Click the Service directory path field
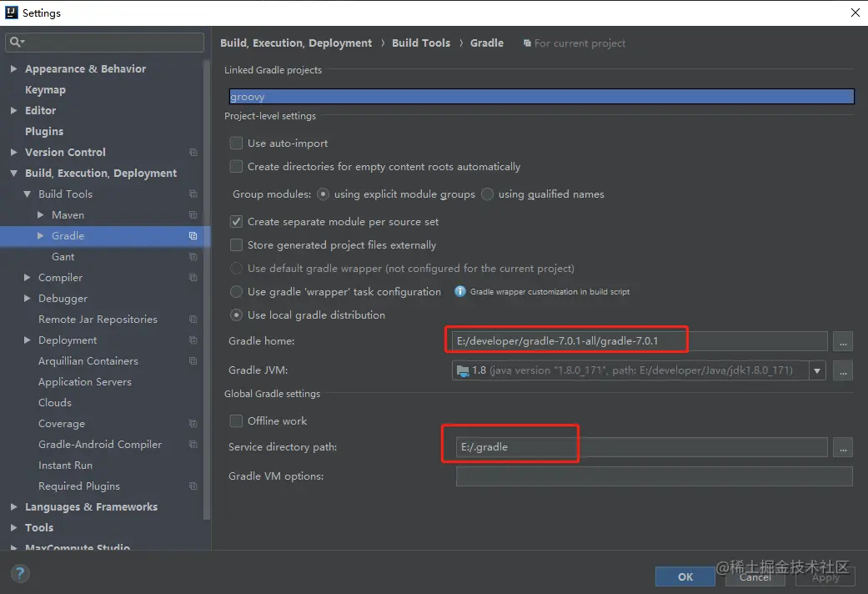 tap(641, 447)
